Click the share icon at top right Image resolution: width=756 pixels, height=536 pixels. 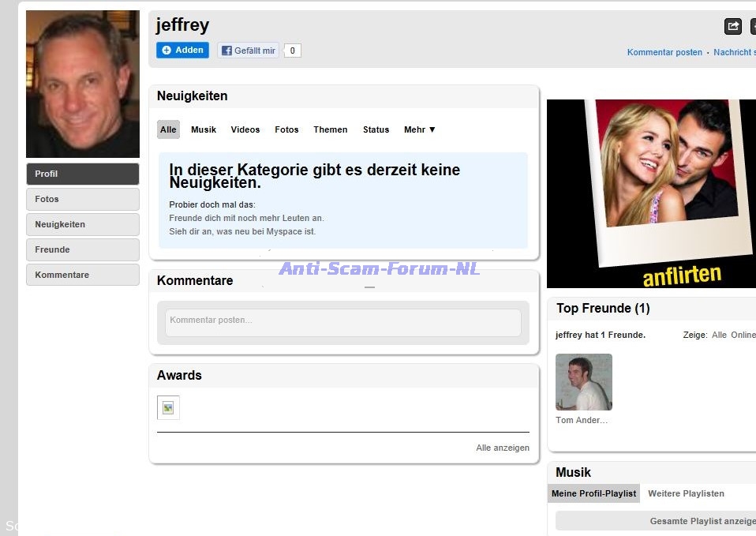[732, 27]
